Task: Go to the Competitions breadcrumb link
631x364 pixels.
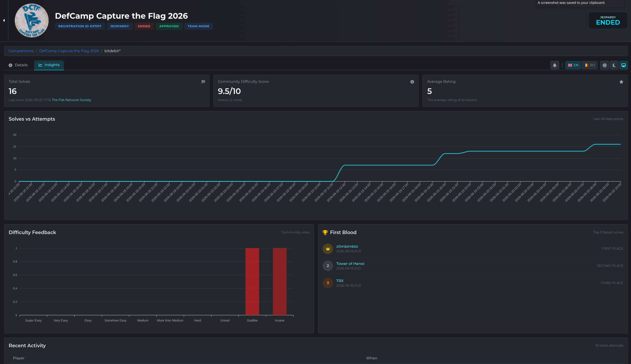Action: pos(21,51)
